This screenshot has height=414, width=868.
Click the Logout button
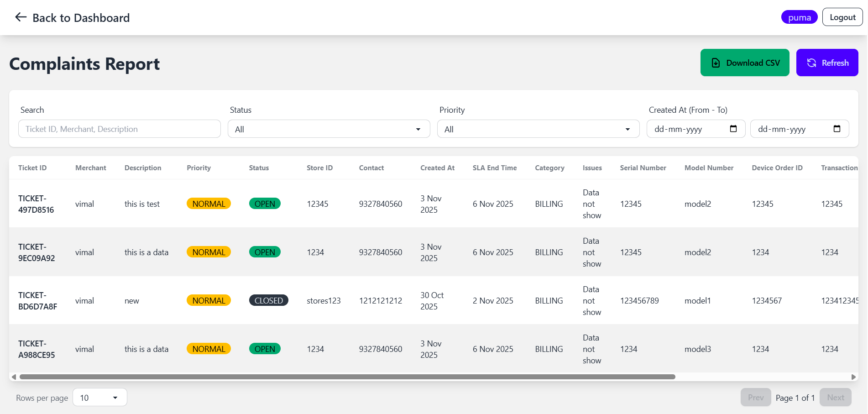(x=842, y=17)
